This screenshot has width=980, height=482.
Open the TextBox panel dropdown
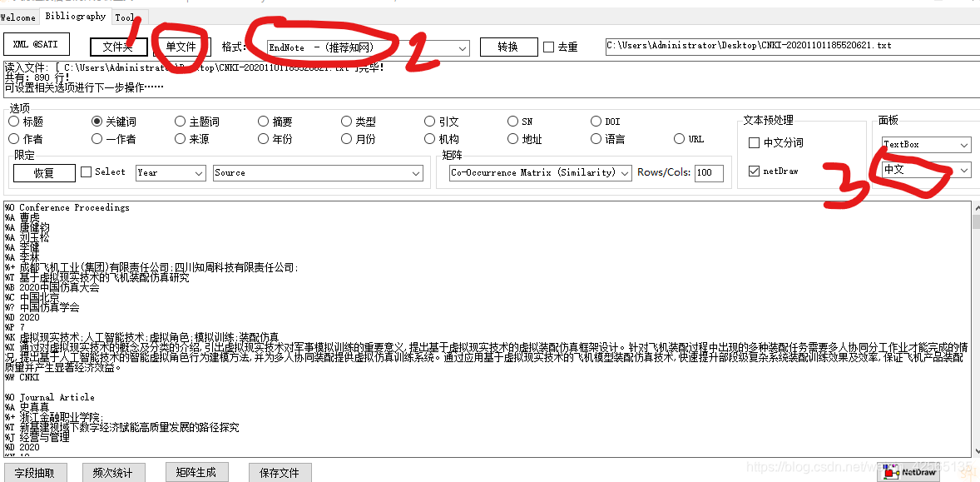tap(926, 144)
